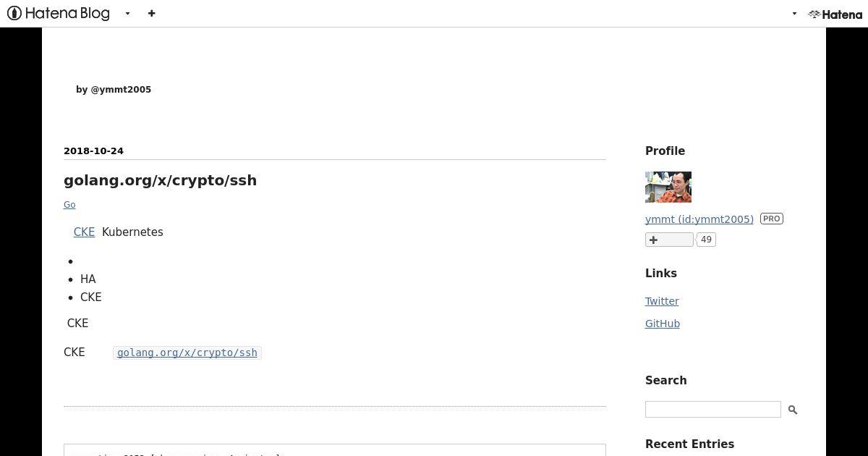Click the search text field

pyautogui.click(x=713, y=409)
